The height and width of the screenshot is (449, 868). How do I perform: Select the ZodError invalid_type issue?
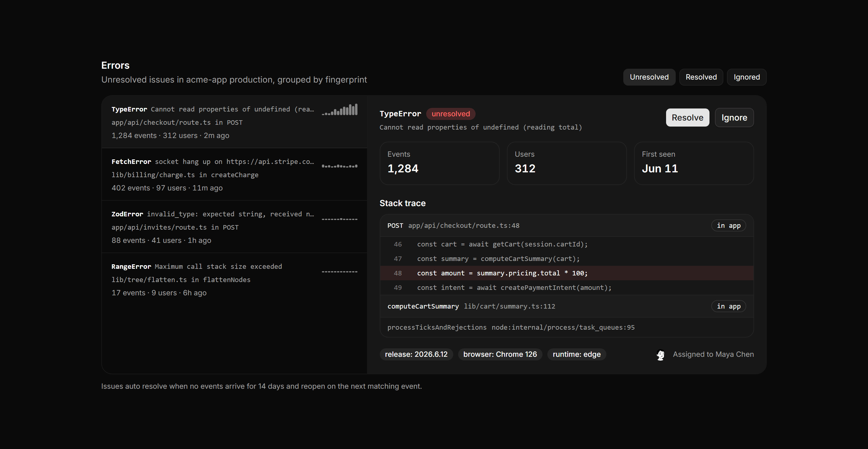(234, 227)
